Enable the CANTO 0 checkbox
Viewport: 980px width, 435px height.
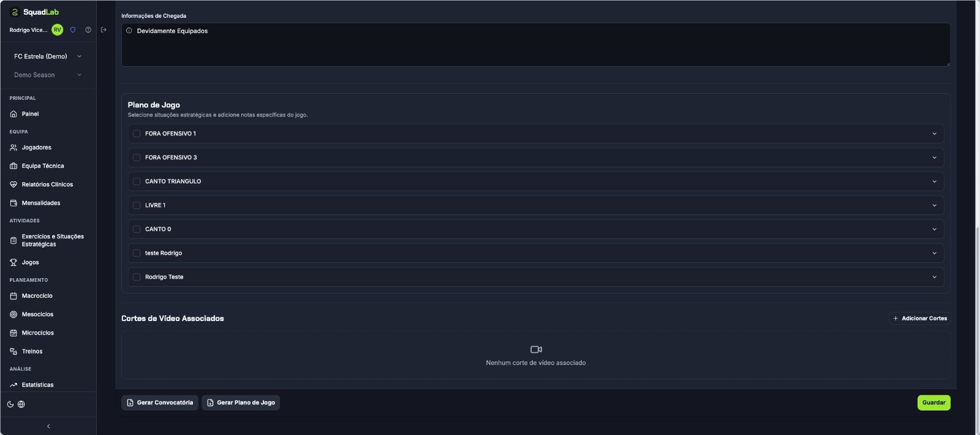click(137, 229)
